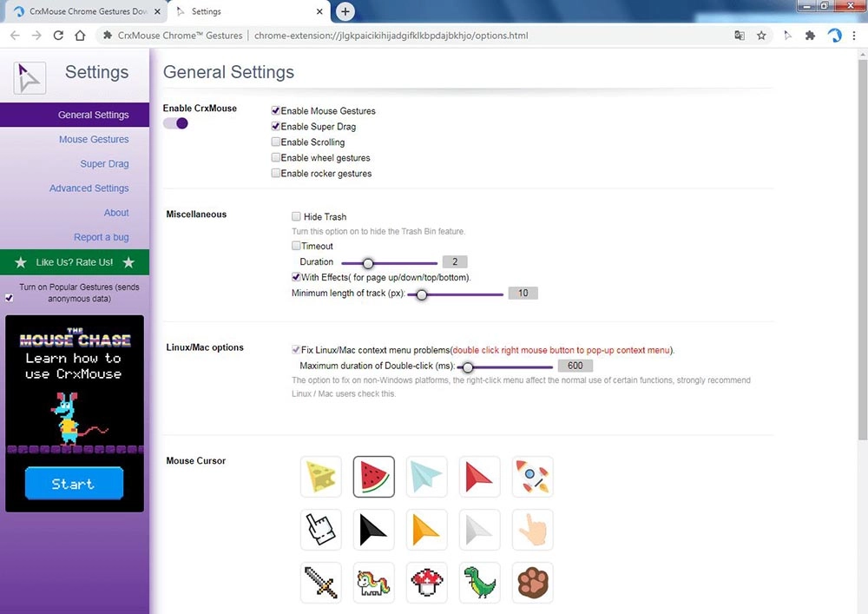Choose the orange arrow mouse cursor
Viewport: 868px width, 614px height.
pyautogui.click(x=426, y=530)
